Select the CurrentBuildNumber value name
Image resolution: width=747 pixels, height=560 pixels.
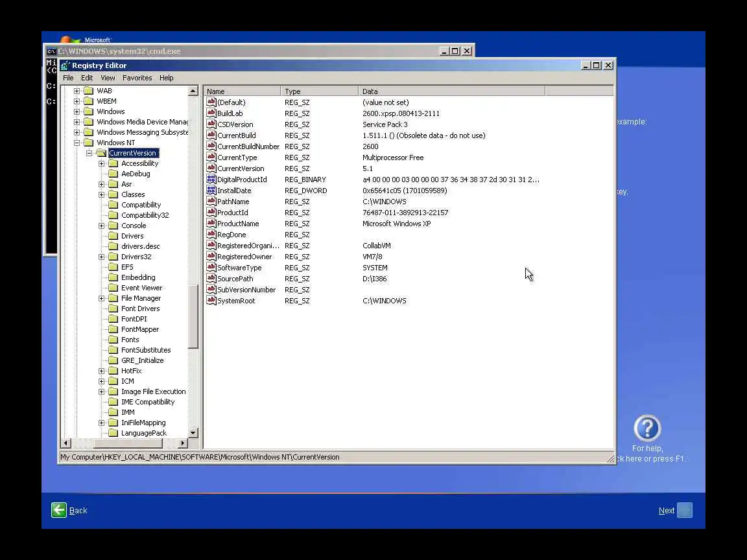point(248,146)
